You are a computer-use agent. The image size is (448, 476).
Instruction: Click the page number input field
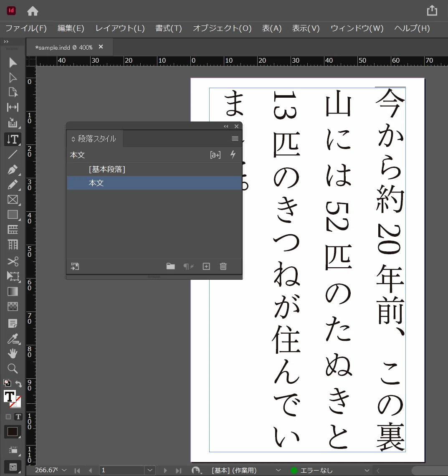(122, 470)
